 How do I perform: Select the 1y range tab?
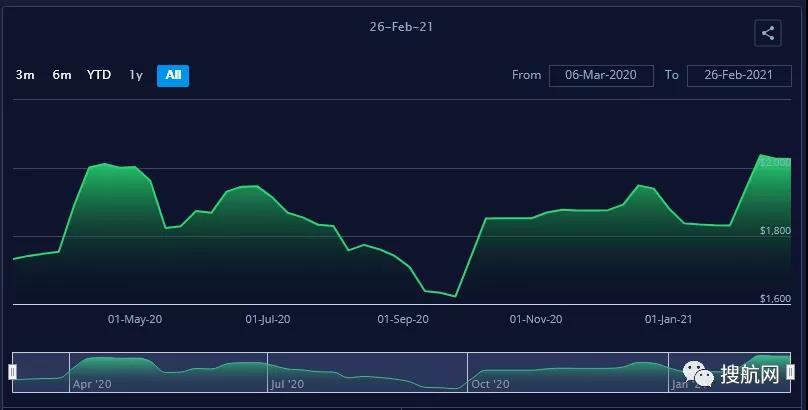[x=136, y=75]
